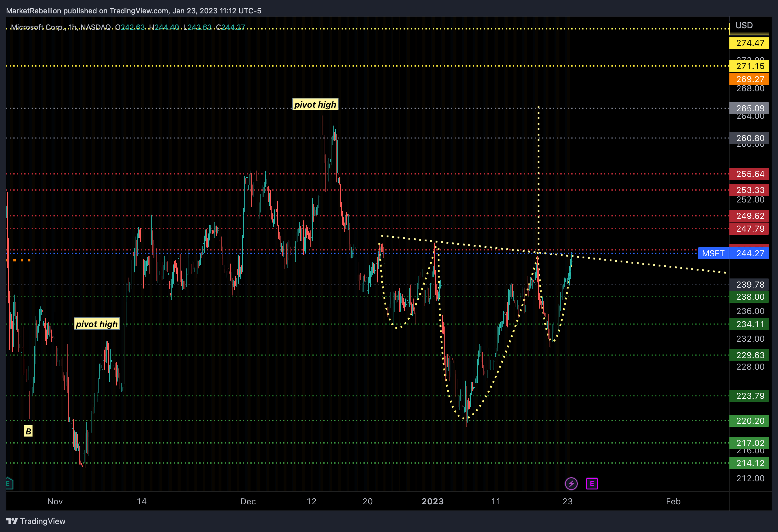Click the 265.09 gray price label
This screenshot has height=532, width=778.
coord(749,108)
